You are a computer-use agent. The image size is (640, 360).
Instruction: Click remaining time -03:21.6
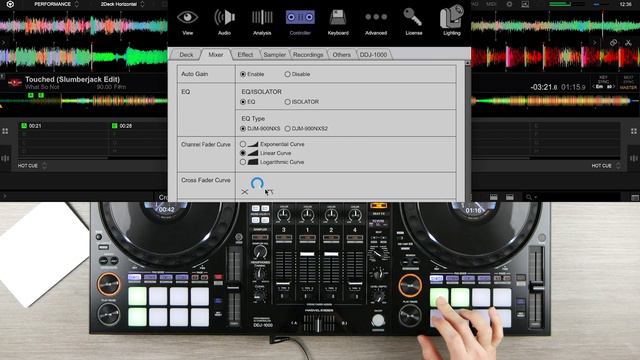(543, 87)
